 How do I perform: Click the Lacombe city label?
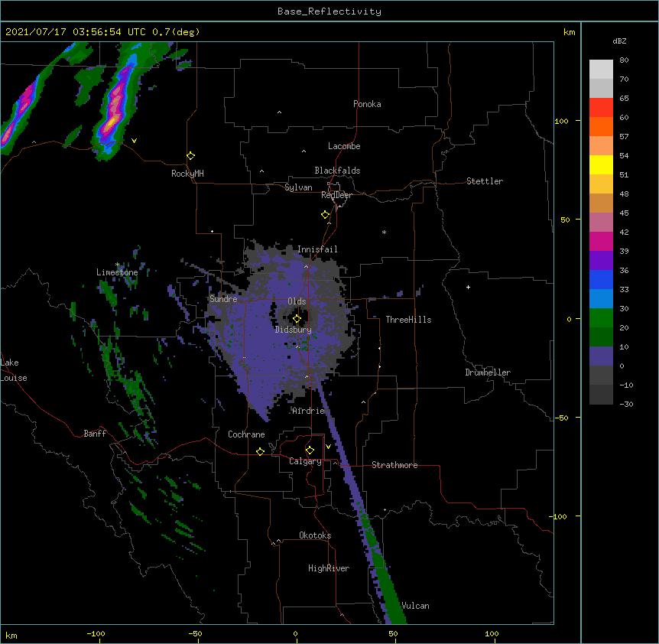coord(344,146)
